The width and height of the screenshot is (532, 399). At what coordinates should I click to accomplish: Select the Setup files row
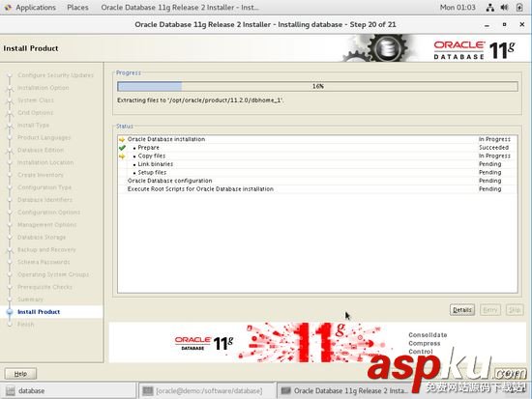(317, 173)
